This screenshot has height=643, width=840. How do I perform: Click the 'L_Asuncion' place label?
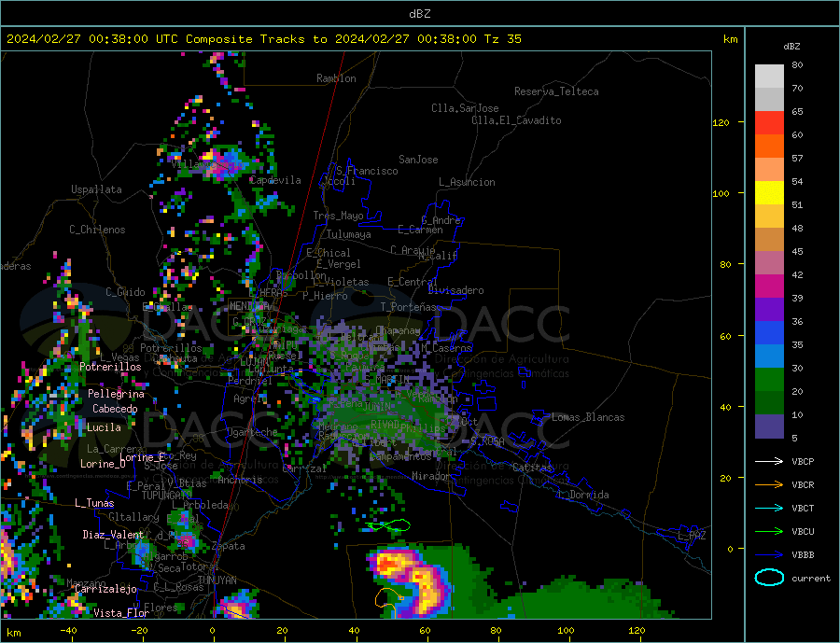point(467,182)
